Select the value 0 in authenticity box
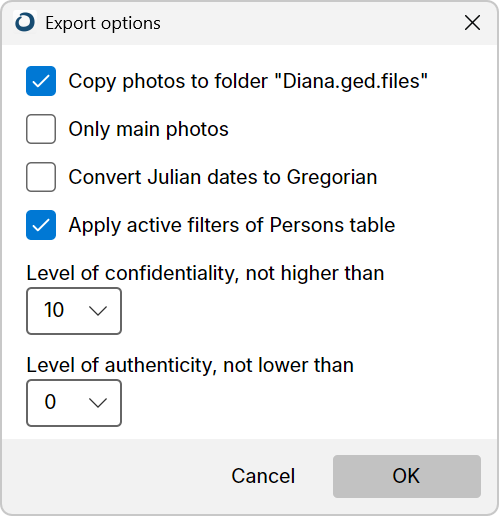The image size is (499, 516). tap(50, 402)
